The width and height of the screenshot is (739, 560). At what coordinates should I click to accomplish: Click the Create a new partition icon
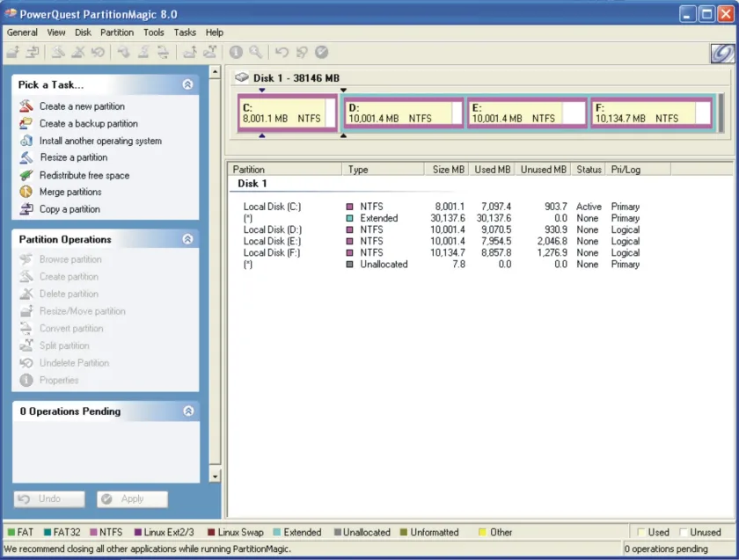[x=26, y=106]
